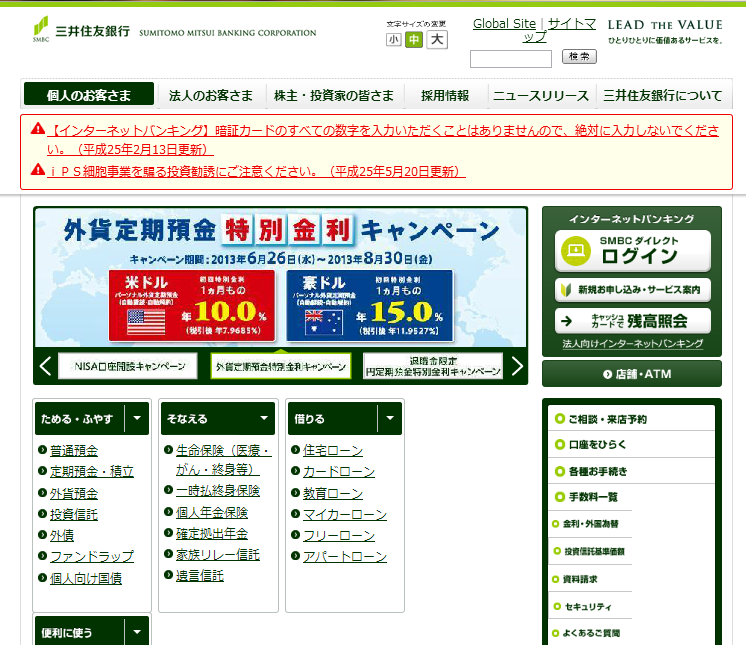Select the NISA口座開設キャンペーン banner thumbnail

coord(128,366)
